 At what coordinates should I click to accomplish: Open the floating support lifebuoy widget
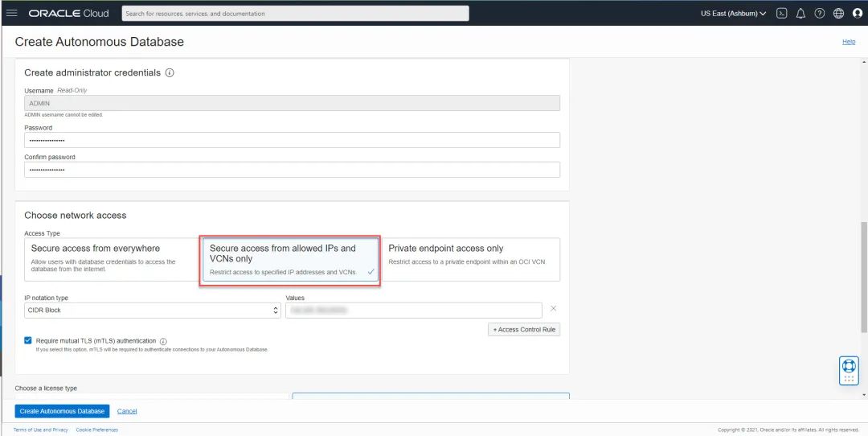click(849, 371)
